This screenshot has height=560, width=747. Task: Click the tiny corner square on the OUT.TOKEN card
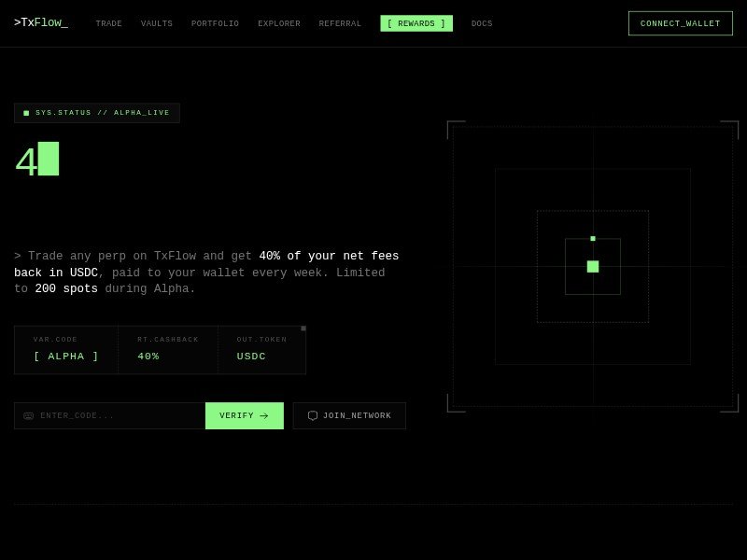pyautogui.click(x=303, y=329)
